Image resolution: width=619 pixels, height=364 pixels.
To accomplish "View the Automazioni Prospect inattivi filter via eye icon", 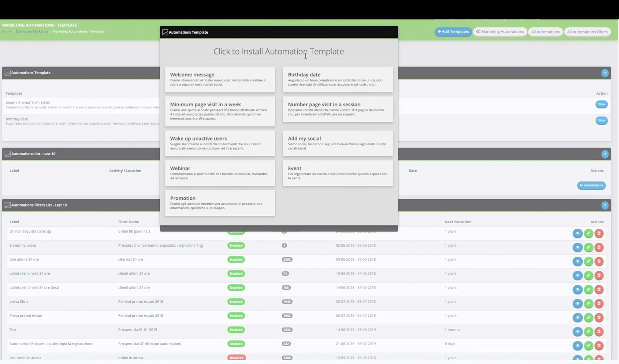I will 577,345.
